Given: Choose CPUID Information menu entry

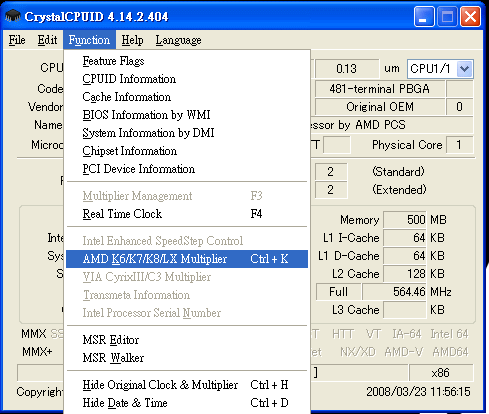Looking at the screenshot, I should click(187, 79).
